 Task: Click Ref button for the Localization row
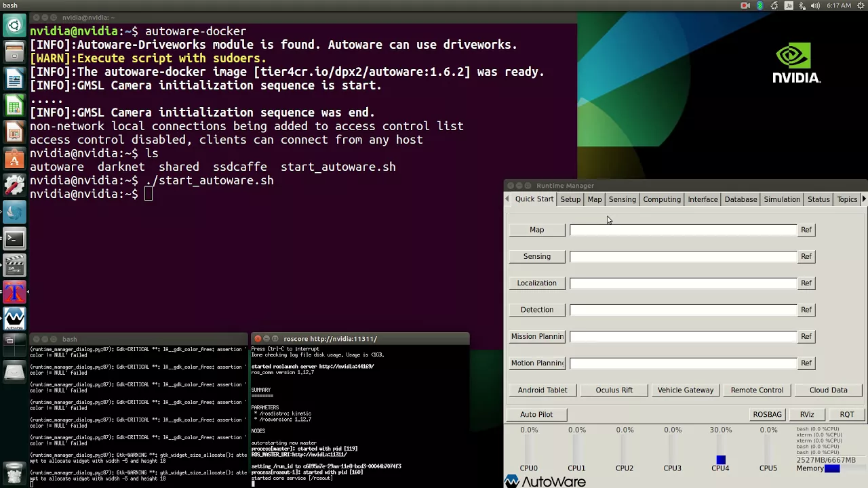click(806, 283)
